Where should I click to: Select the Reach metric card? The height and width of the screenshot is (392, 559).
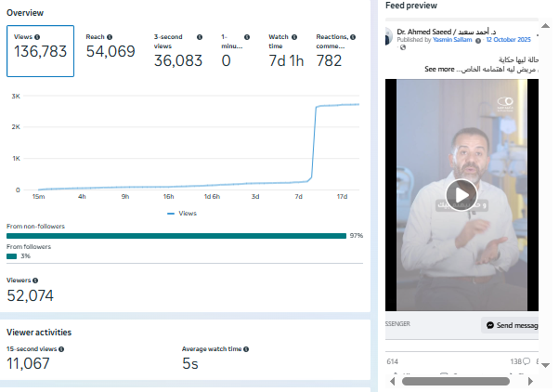coord(110,52)
